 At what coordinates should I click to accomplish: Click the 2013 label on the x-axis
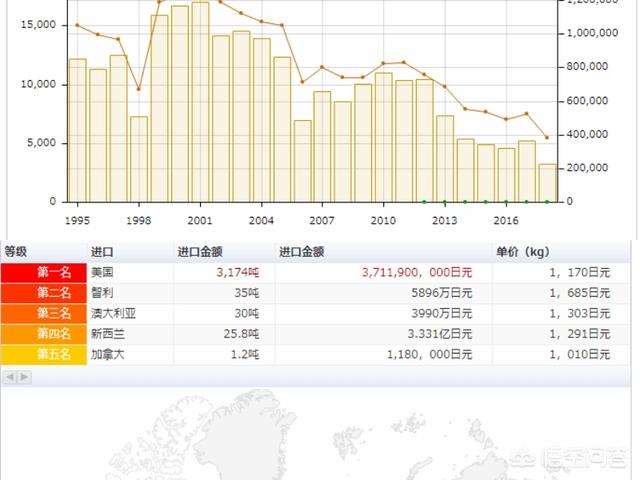click(445, 219)
